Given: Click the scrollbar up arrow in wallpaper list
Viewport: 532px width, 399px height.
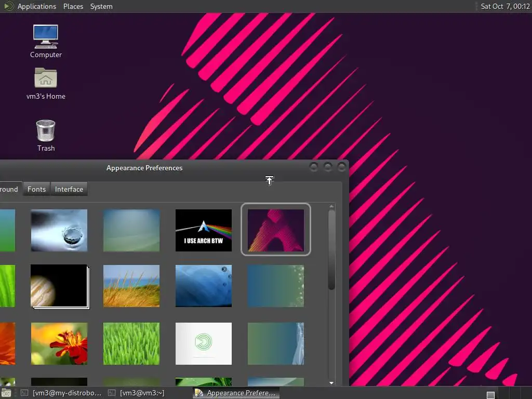Looking at the screenshot, I should pos(331,206).
